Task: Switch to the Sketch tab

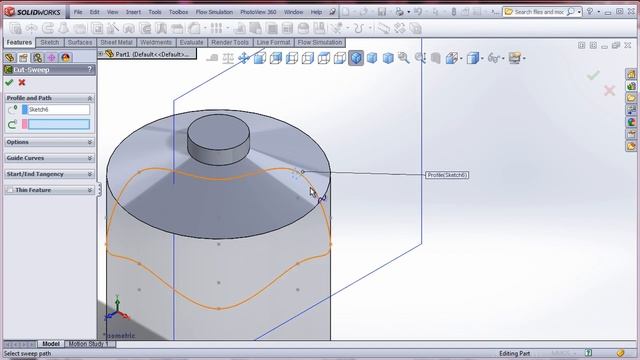Action: (x=50, y=42)
